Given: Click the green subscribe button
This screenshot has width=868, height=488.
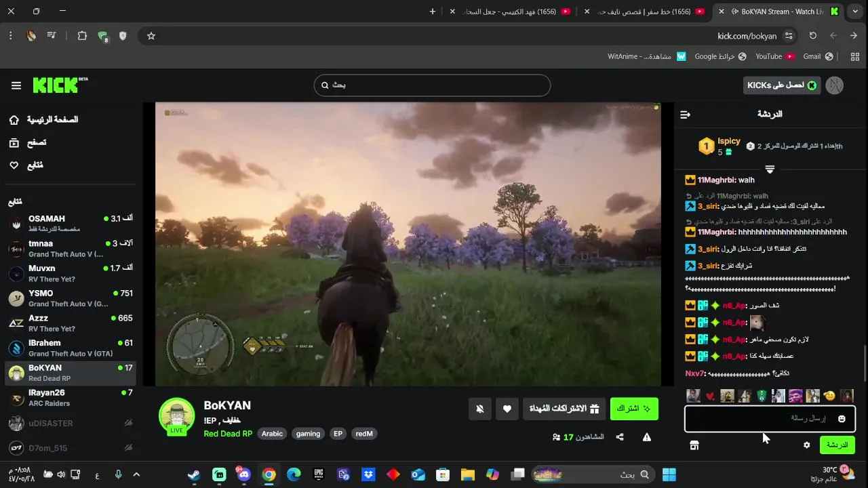Looking at the screenshot, I should point(634,409).
